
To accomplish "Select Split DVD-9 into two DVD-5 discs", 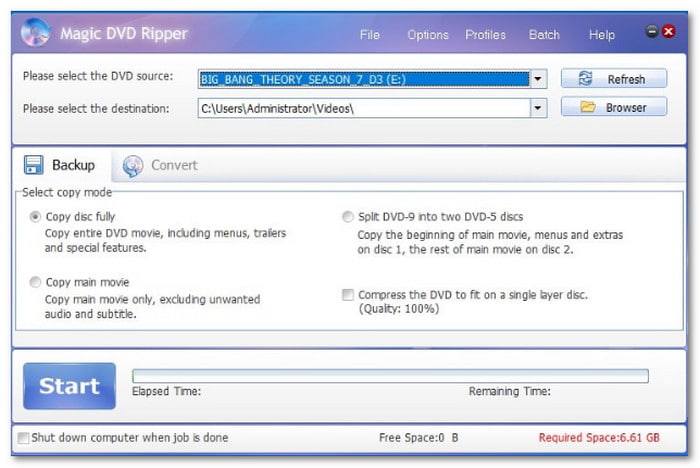I will 347,217.
